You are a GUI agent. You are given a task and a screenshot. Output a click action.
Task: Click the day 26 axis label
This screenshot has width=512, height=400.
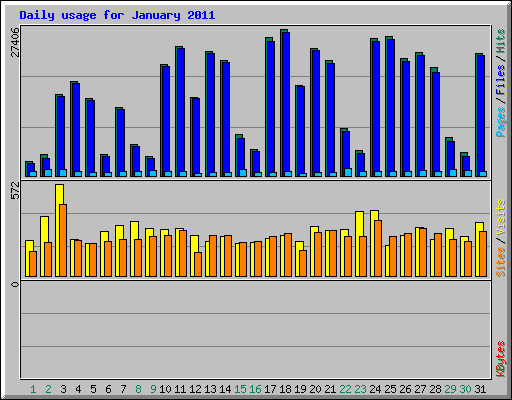pyautogui.click(x=405, y=389)
